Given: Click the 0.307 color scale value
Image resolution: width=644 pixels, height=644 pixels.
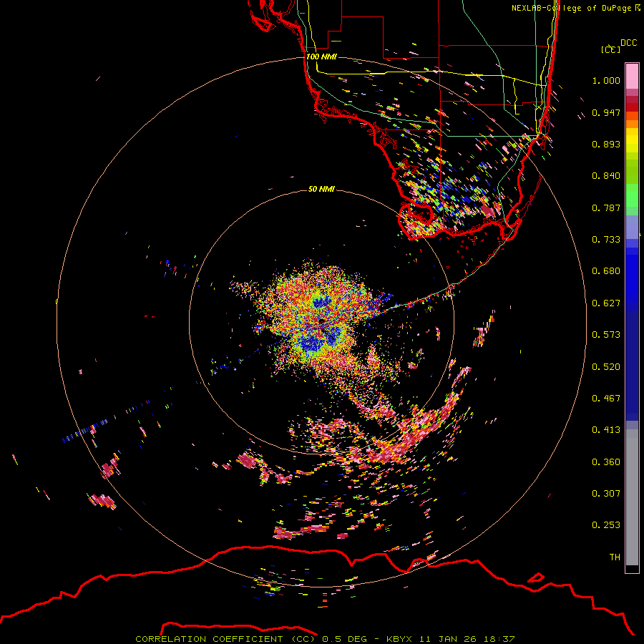Looking at the screenshot, I should click(x=606, y=494).
